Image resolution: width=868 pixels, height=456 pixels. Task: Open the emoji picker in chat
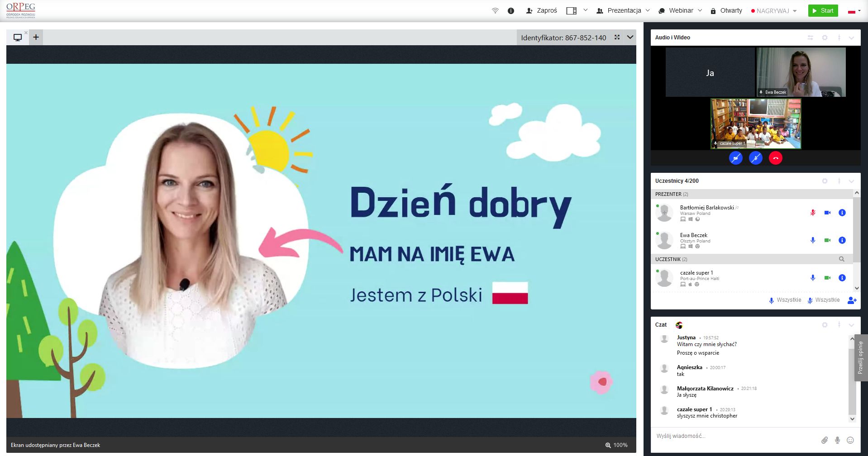[x=850, y=440]
